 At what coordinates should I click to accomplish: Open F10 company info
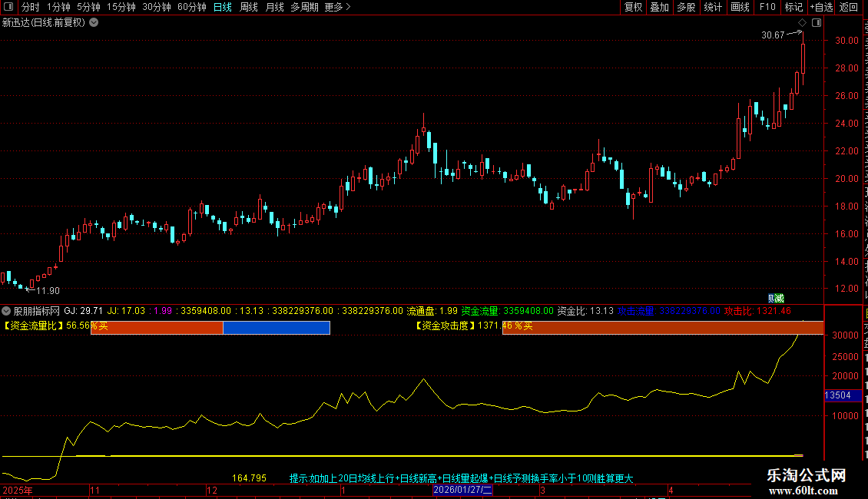click(767, 7)
